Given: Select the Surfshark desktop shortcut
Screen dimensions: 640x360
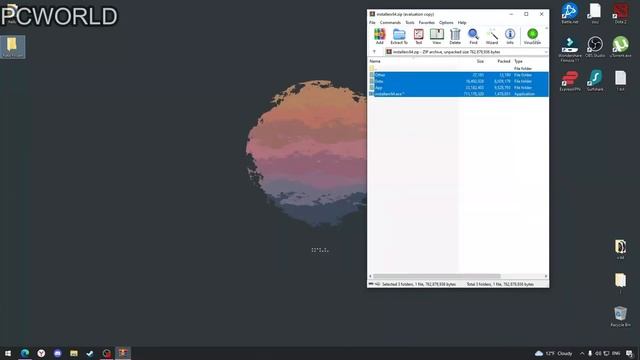Looking at the screenshot, I should coord(595,80).
